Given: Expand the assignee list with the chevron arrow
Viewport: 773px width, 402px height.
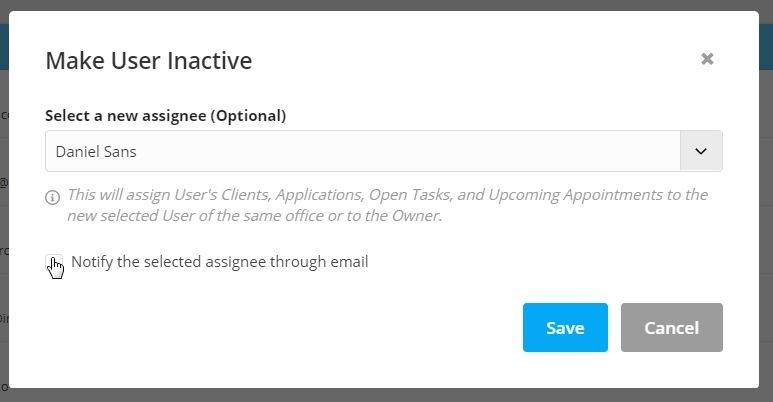Looking at the screenshot, I should click(701, 151).
